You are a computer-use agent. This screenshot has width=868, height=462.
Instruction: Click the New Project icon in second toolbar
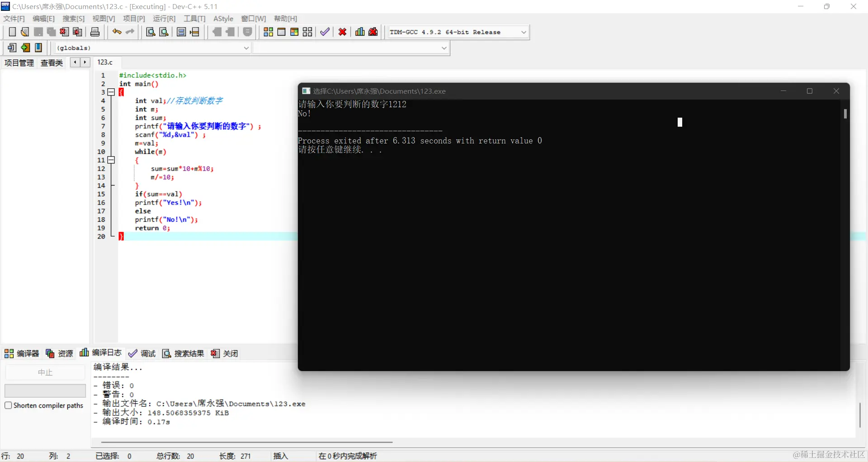coord(12,48)
